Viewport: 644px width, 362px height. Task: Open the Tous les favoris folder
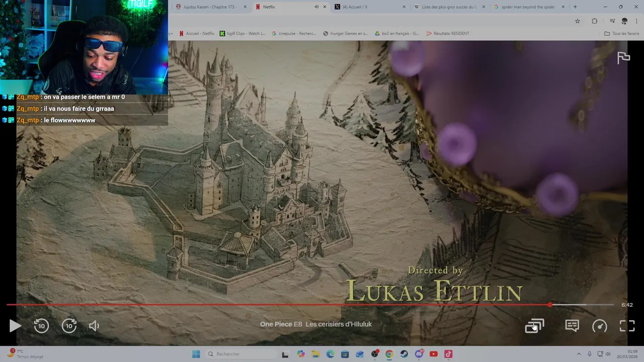(x=621, y=34)
